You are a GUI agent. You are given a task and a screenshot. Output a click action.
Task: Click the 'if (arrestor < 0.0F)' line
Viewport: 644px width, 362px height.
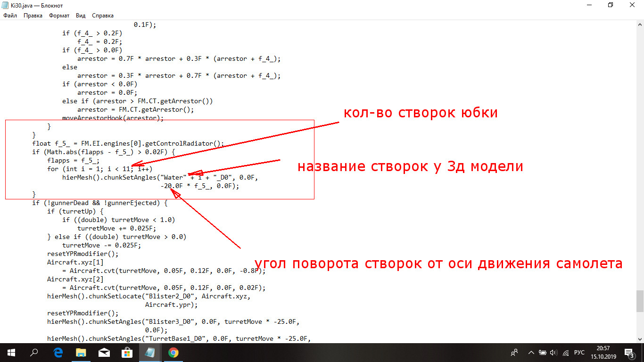pyautogui.click(x=100, y=84)
